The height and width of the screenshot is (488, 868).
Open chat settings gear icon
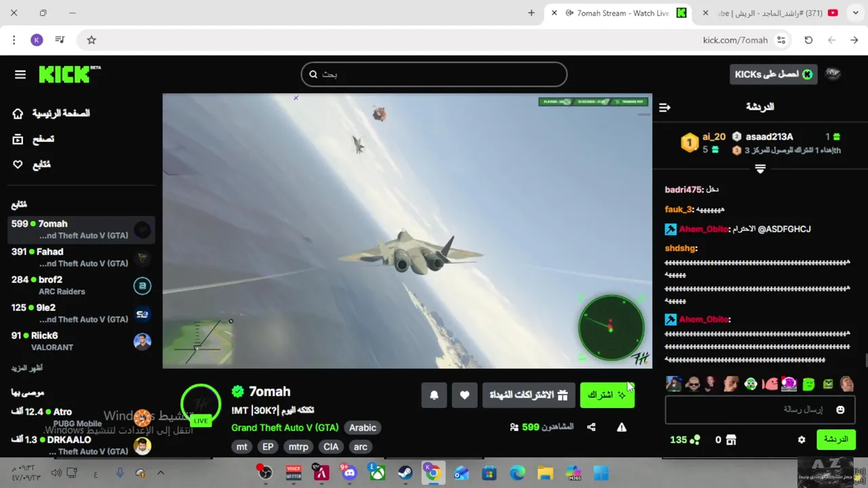tap(802, 440)
